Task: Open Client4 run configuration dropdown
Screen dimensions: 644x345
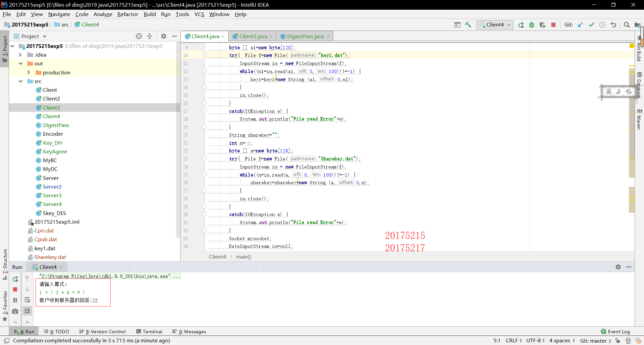Action: [495, 25]
